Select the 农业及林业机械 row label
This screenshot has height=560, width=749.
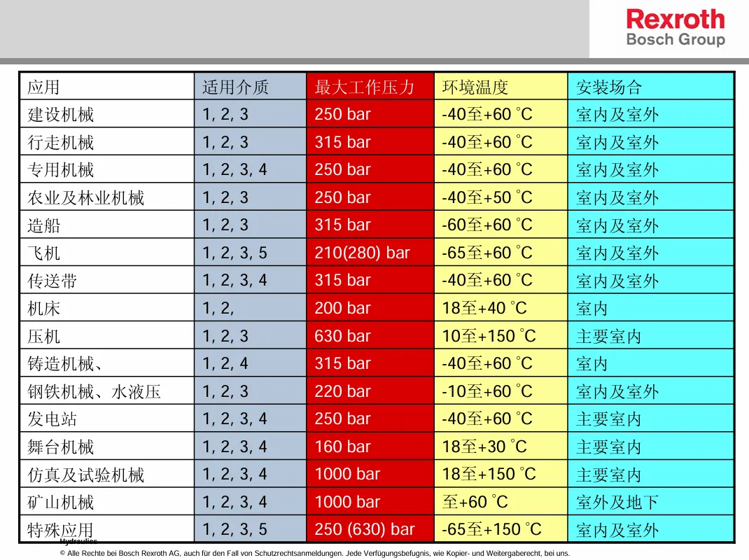(85, 198)
